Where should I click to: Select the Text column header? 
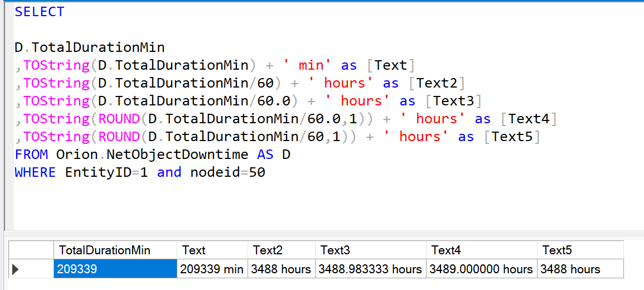212,250
